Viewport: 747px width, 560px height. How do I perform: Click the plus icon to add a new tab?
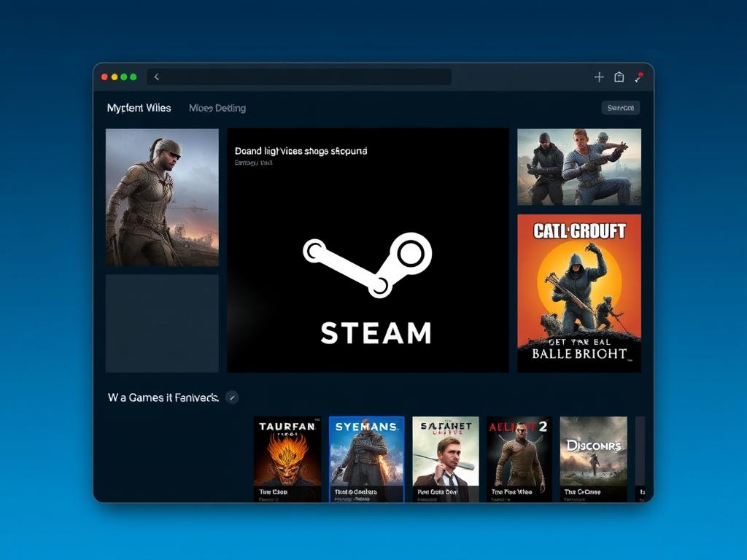(599, 77)
